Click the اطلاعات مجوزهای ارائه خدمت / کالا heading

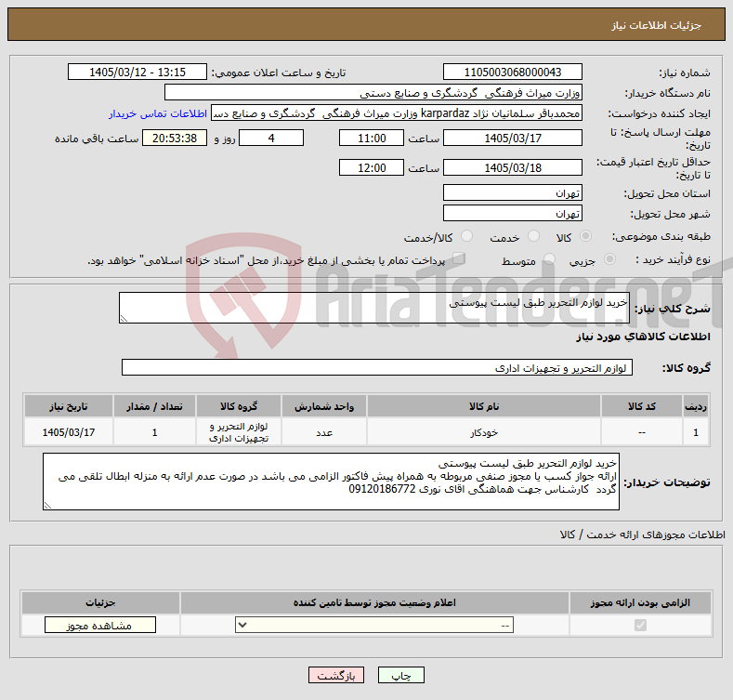click(x=642, y=535)
